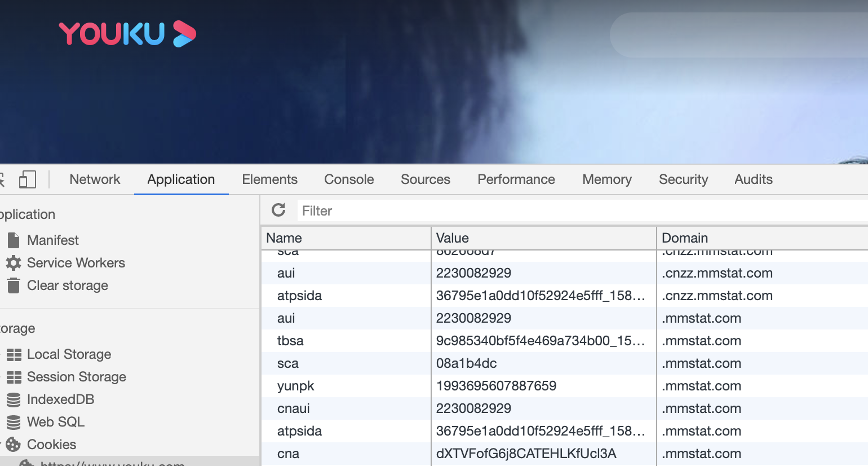The image size is (868, 466).
Task: Select atpsida cookie name on .cnzz.mmstat.com row
Action: click(299, 296)
